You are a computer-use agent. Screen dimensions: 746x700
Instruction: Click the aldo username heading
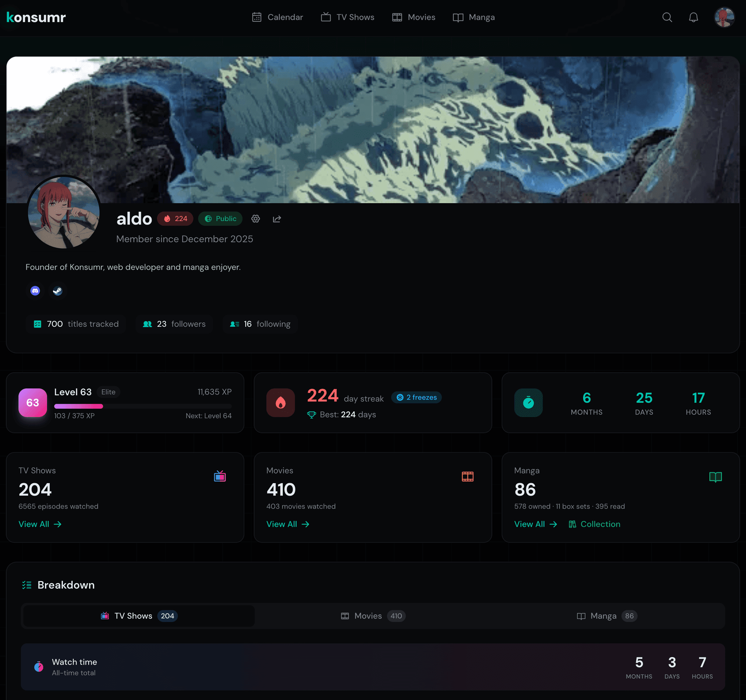click(134, 219)
